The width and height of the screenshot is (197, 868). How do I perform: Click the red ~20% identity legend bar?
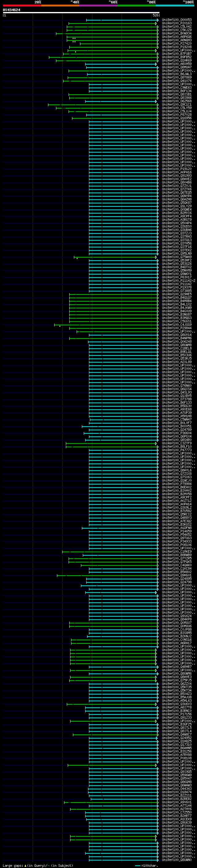point(22,6)
